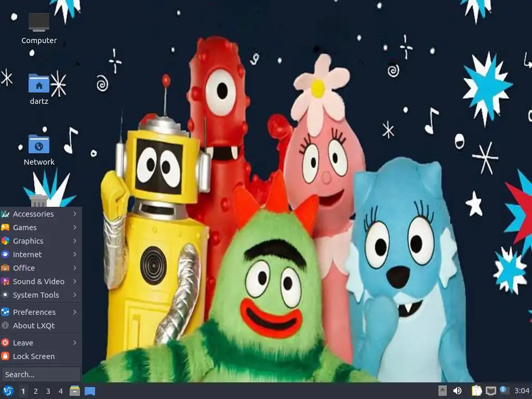Screen dimensions: 532x399
Task: Expand the Office submenu arrow
Action: pos(75,268)
